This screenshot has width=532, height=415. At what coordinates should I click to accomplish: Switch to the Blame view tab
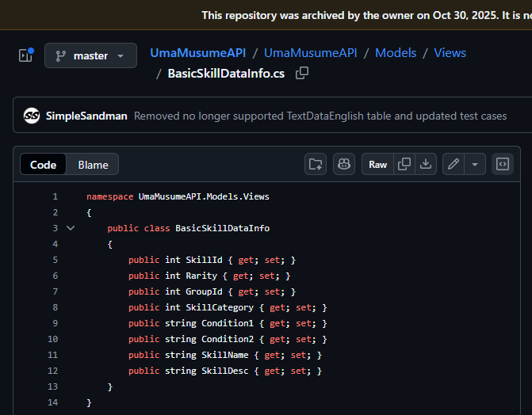[x=93, y=165]
